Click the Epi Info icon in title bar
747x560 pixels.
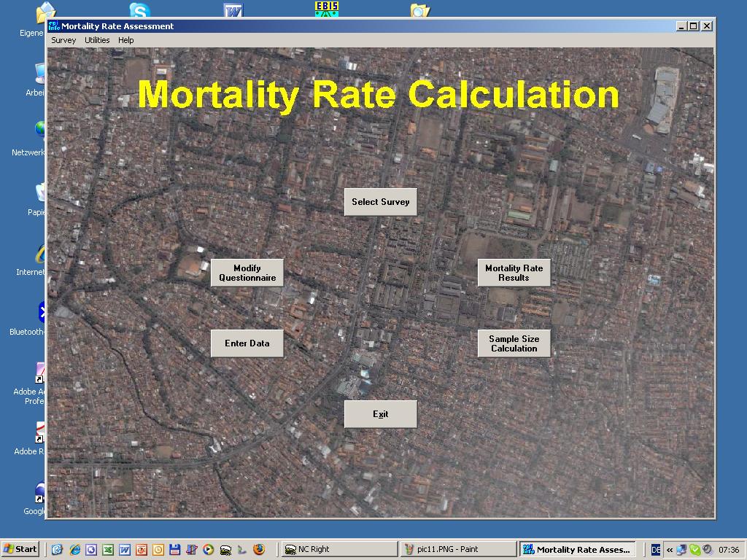point(53,26)
